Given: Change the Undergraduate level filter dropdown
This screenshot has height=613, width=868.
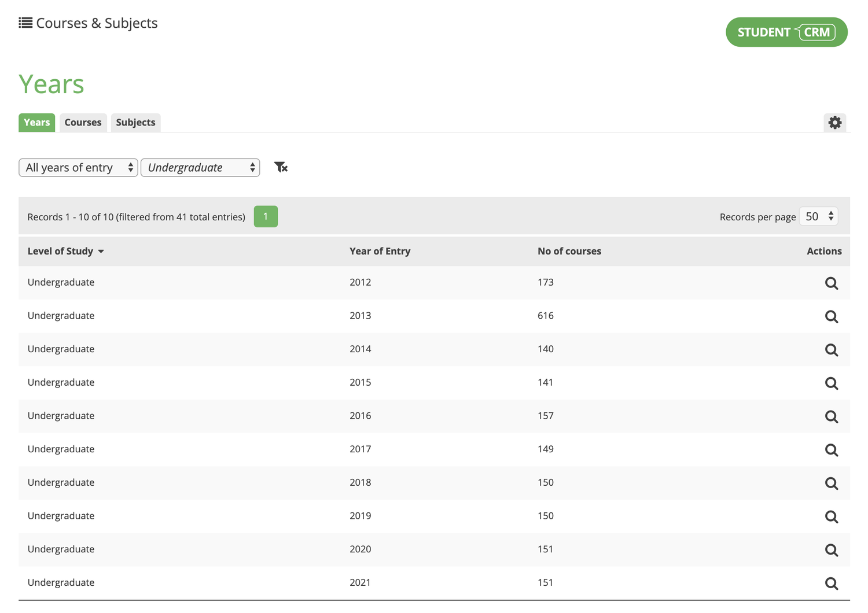Looking at the screenshot, I should click(200, 167).
